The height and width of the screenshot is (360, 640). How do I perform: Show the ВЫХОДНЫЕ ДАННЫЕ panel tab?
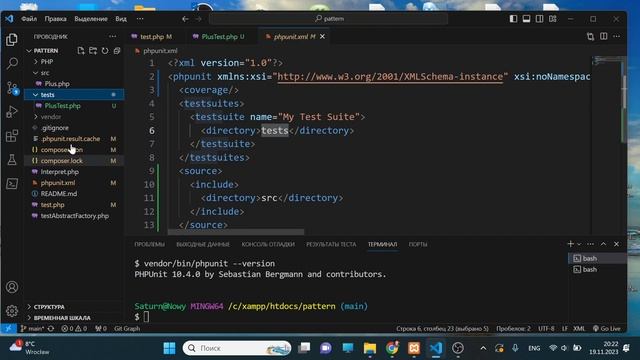tap(203, 244)
